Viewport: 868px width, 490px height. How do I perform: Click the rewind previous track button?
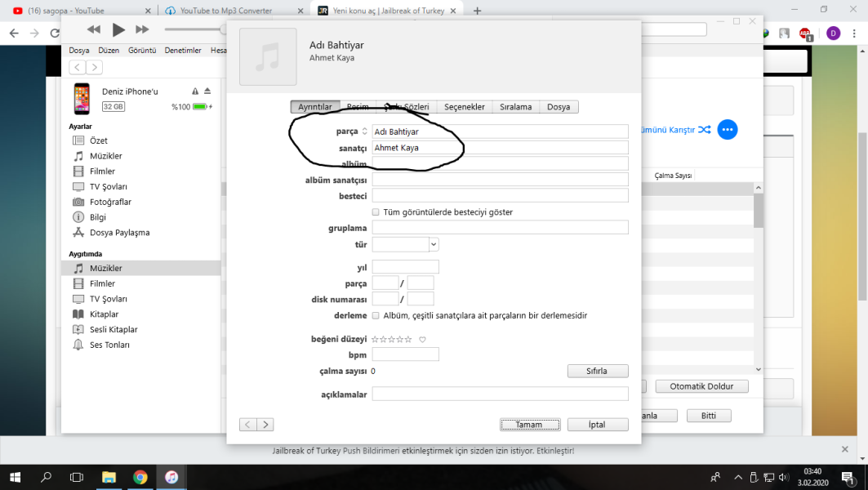click(94, 30)
